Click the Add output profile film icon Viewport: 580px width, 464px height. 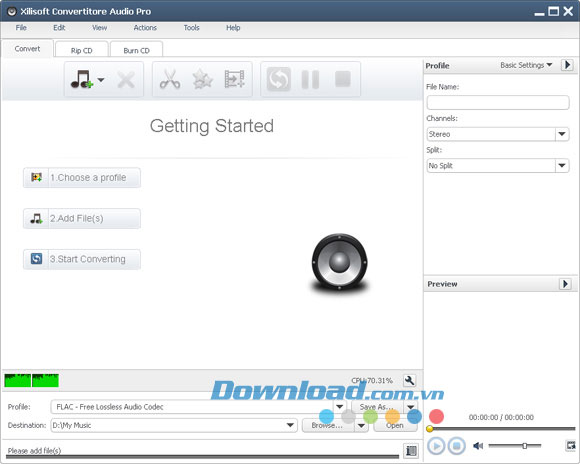point(235,79)
